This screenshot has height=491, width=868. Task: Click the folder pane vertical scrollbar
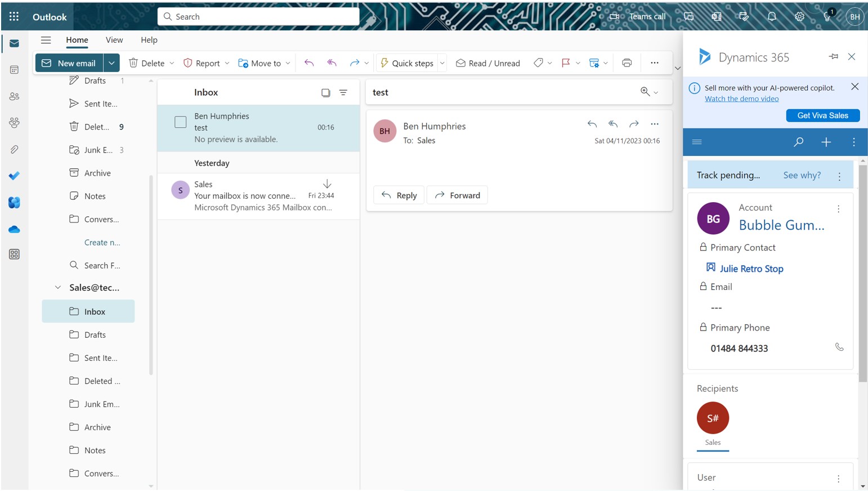(151, 275)
